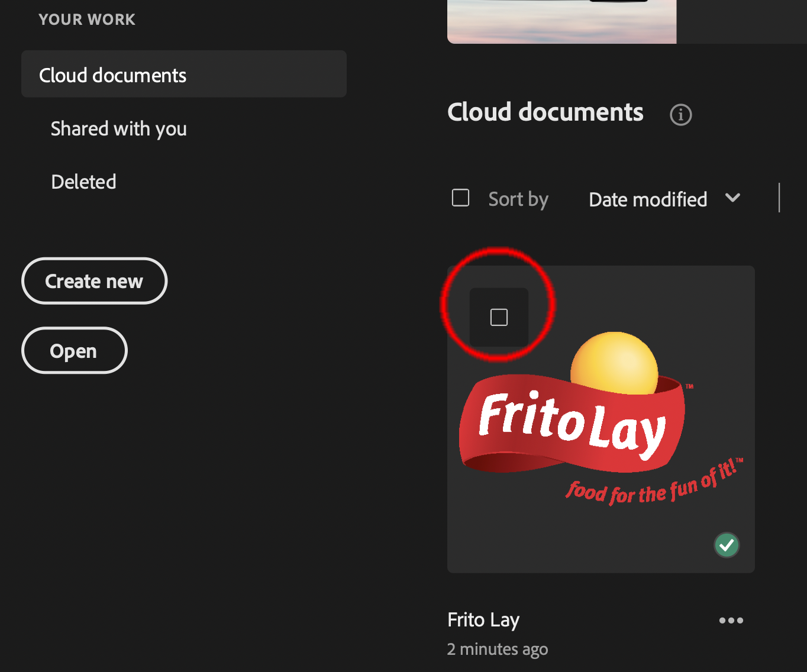Open the three-dot options for Frito Lay
Screen dimensions: 807x672
coord(731,621)
